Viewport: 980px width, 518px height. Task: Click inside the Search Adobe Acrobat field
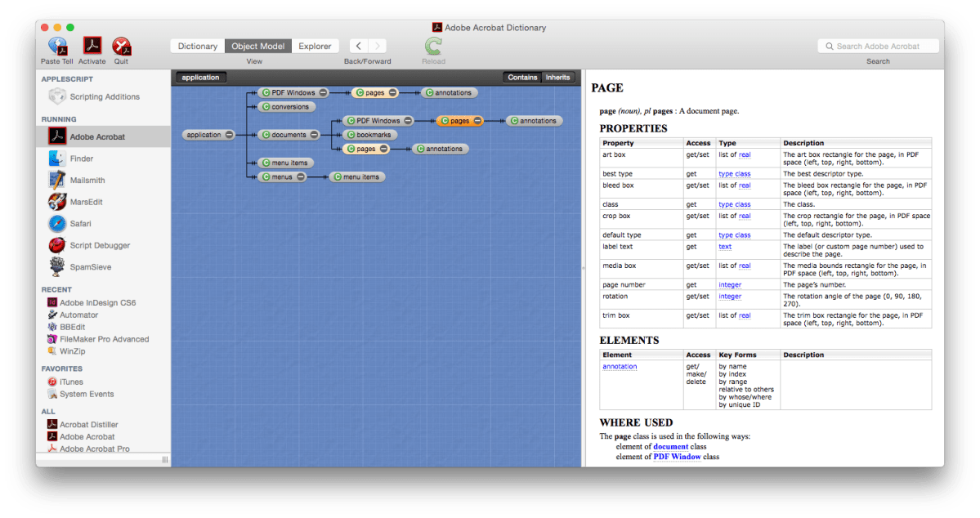pos(878,46)
